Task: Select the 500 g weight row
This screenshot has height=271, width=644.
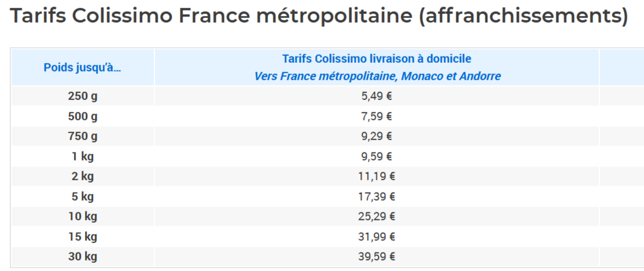Action: [x=82, y=116]
